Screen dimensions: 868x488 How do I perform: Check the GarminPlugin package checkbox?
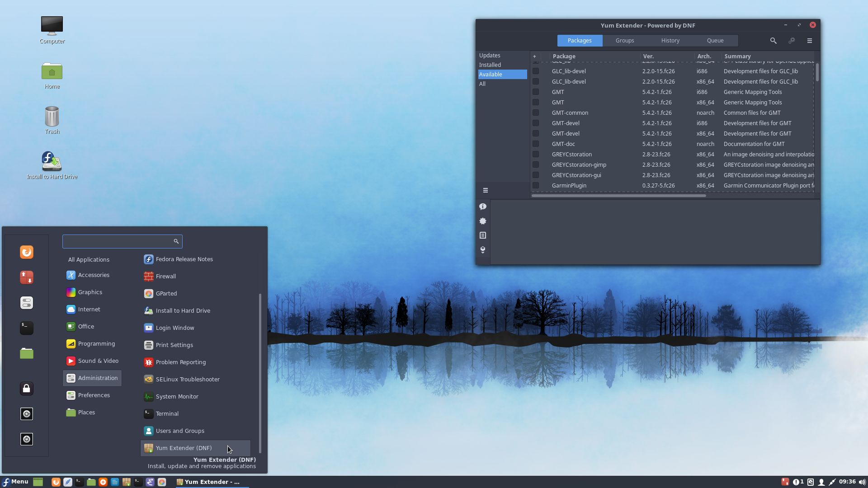point(536,186)
